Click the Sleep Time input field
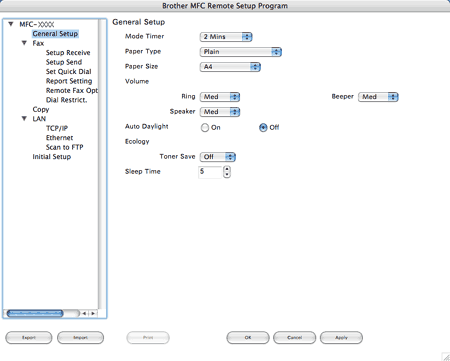 (x=210, y=172)
